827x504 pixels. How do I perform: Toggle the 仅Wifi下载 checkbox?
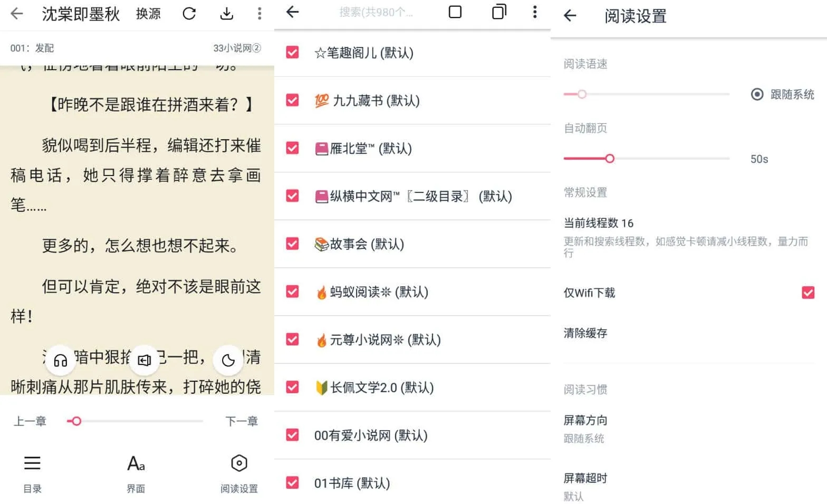coord(807,293)
